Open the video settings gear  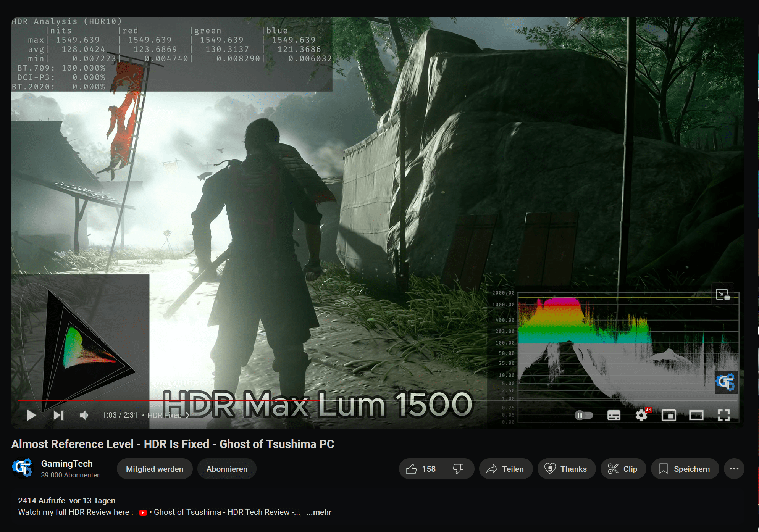(641, 415)
